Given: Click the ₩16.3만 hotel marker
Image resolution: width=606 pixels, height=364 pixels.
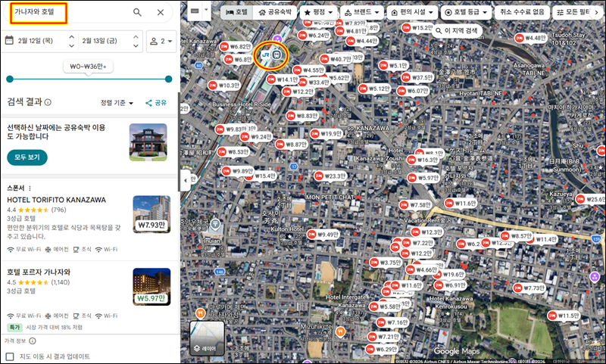Looking at the screenshot, I should point(423,160).
